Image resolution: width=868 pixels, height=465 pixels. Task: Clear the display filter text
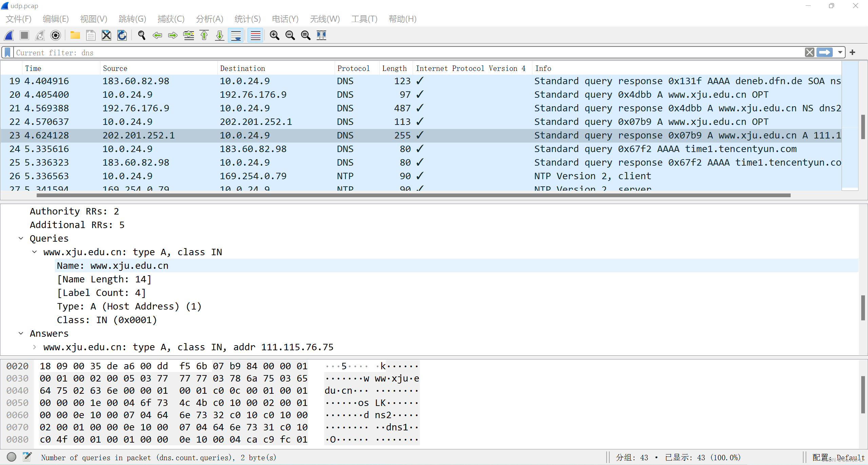coord(810,52)
